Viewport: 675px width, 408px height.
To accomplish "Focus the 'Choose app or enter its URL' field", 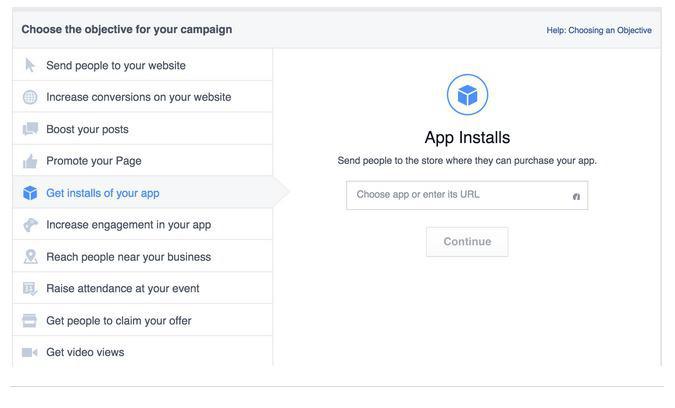I will [x=457, y=195].
